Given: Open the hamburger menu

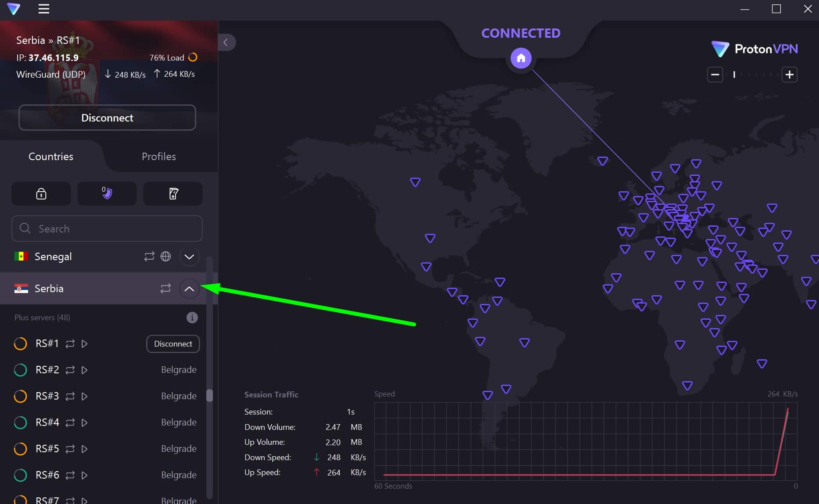Looking at the screenshot, I should point(43,9).
